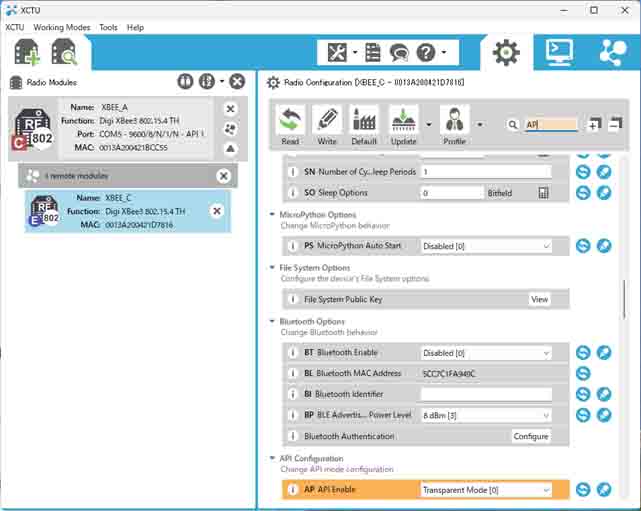Switch to Consoles working mode

point(559,52)
